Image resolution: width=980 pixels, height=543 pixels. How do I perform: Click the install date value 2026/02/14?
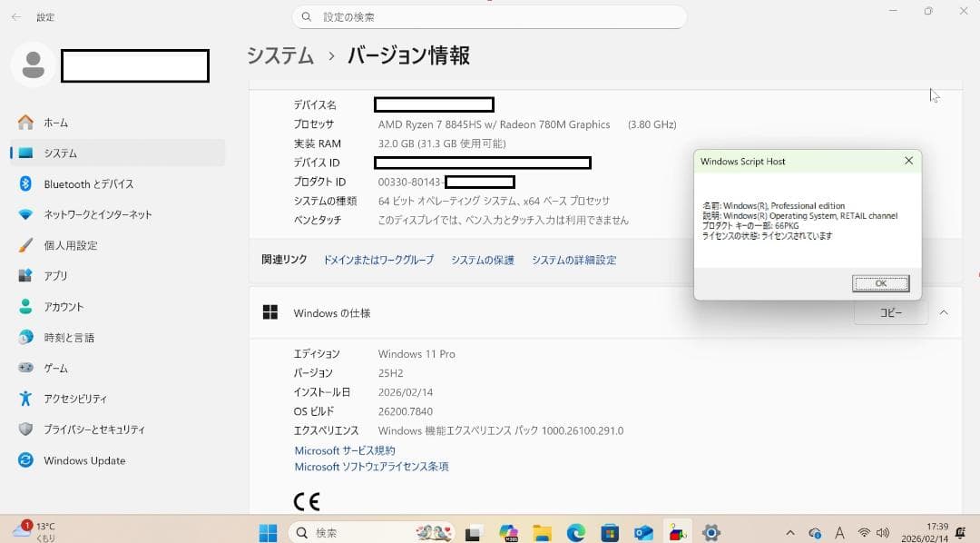(405, 392)
